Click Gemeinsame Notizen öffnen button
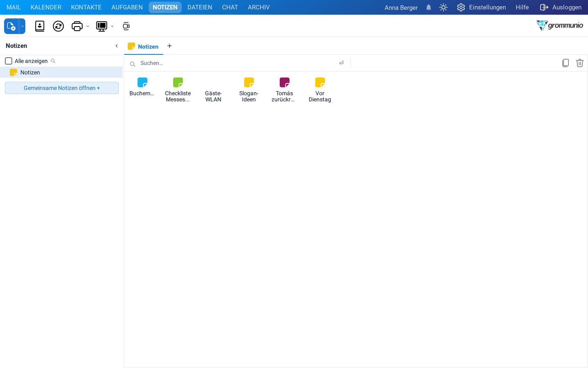The width and height of the screenshot is (588, 368). pos(62,88)
